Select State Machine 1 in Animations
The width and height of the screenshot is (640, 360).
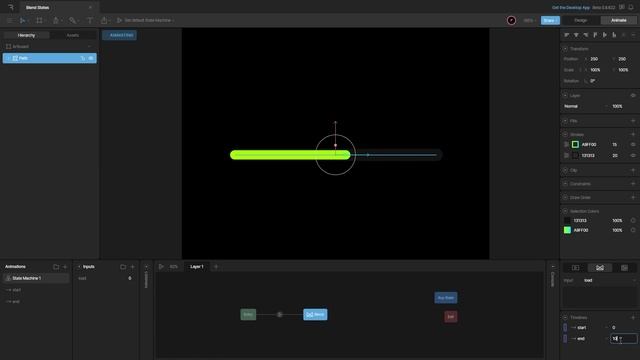[36, 278]
